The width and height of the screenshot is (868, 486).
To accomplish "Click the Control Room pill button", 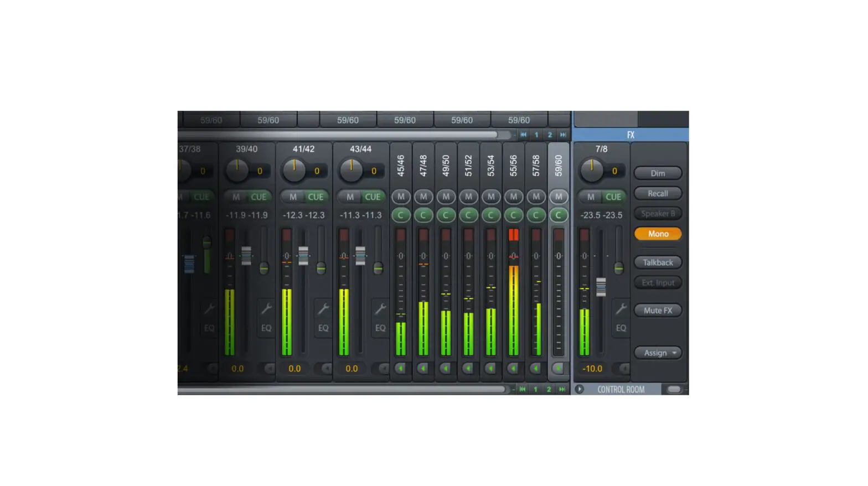I will [674, 389].
